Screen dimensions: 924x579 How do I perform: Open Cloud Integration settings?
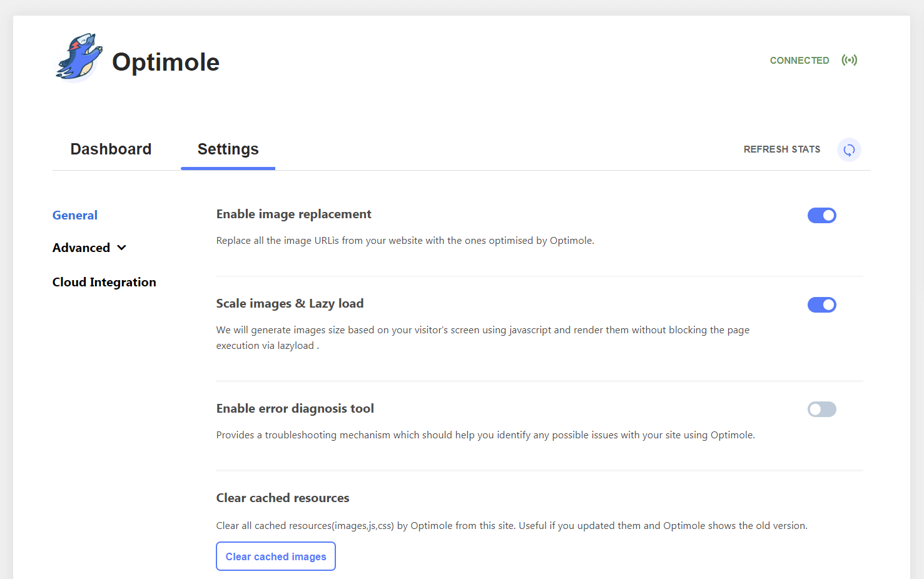pos(104,281)
